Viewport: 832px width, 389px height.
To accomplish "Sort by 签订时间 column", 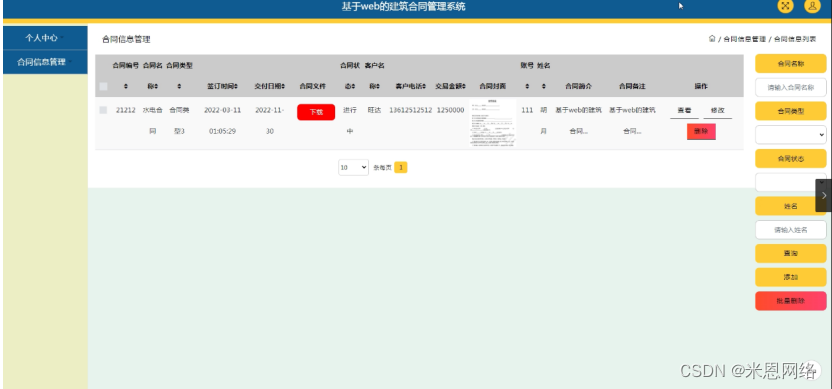I will 222,86.
